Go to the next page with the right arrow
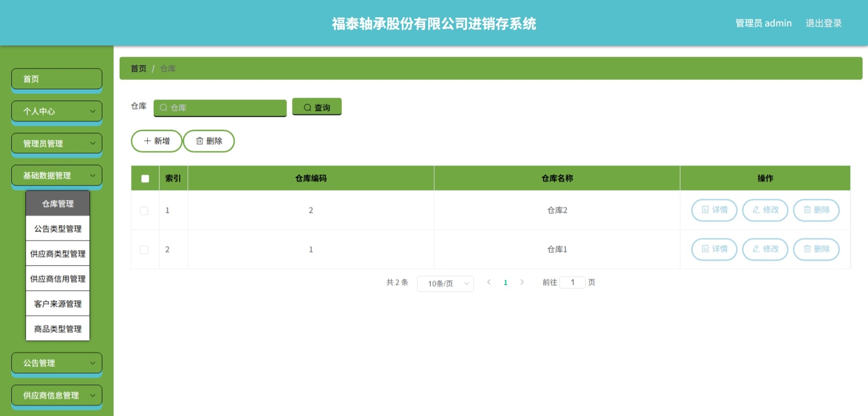The width and height of the screenshot is (868, 416). 522,282
